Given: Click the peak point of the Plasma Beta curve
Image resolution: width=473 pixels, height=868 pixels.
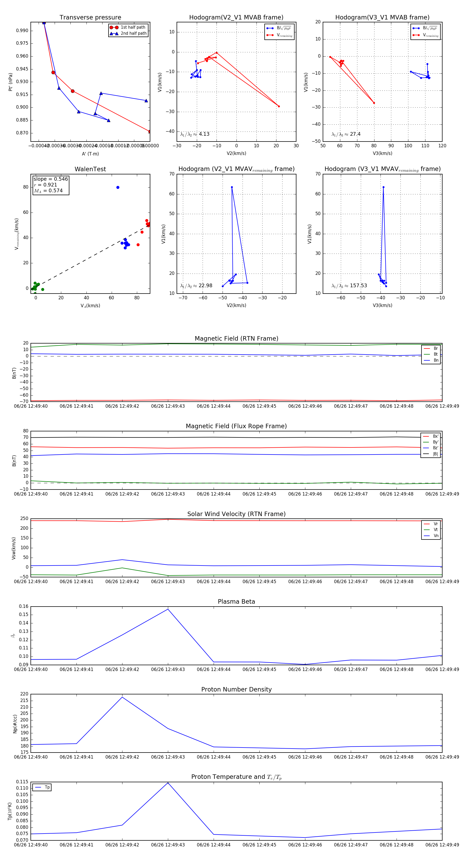Looking at the screenshot, I should click(168, 609).
